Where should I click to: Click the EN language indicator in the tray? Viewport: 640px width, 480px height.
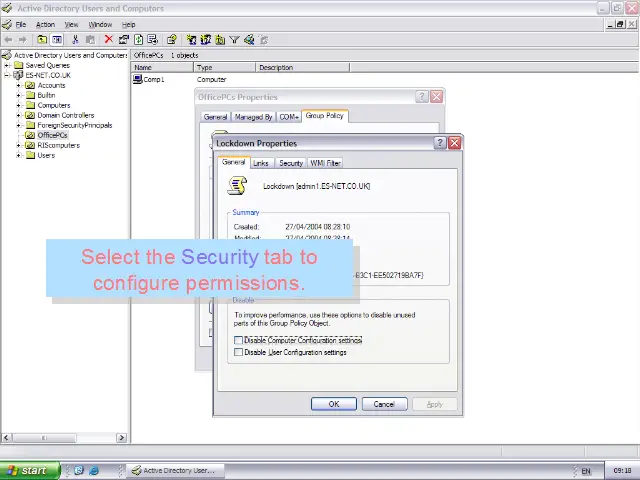point(586,471)
